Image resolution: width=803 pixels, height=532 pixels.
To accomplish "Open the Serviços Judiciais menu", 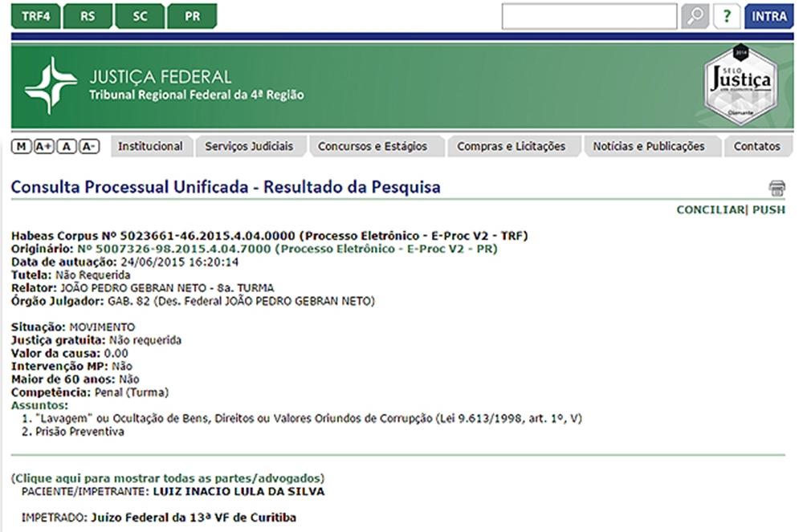I will 250,146.
